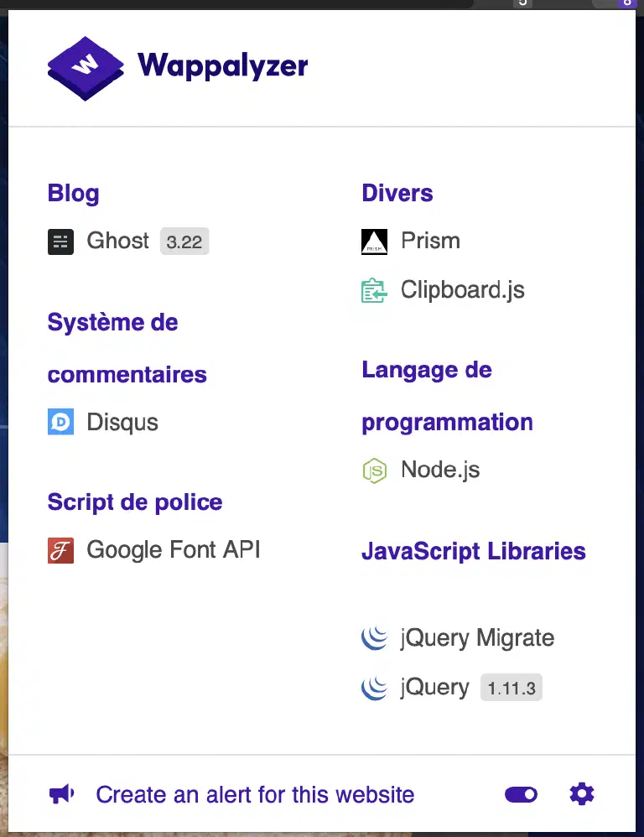The image size is (644, 837).
Task: Open settings via the gear icon
Action: pyautogui.click(x=582, y=794)
